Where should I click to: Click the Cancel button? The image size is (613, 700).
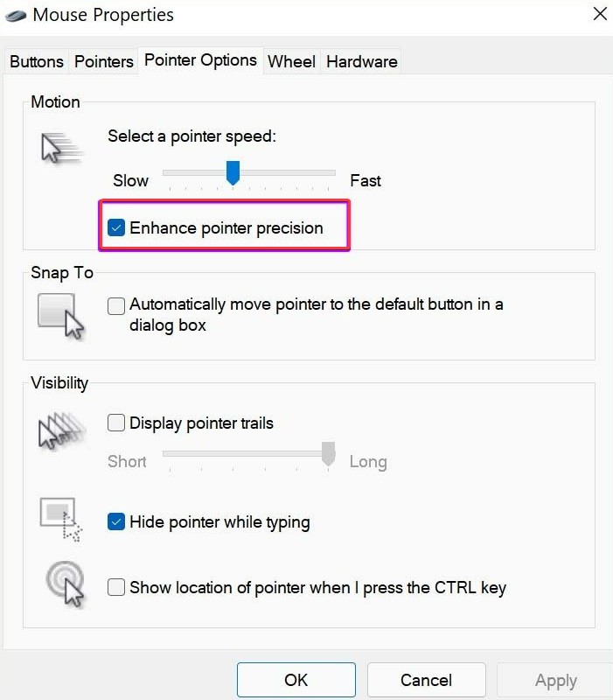426,680
